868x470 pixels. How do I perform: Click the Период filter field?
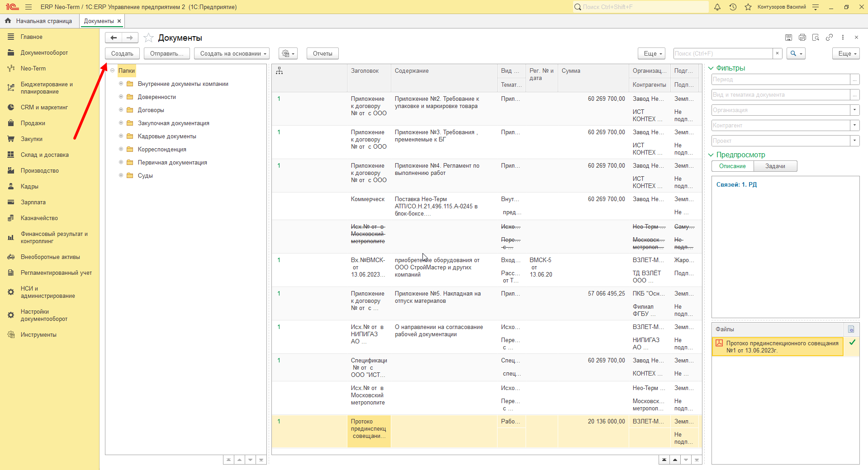pos(781,80)
